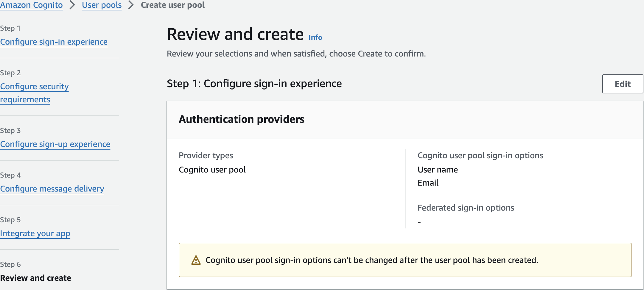Go to Integrate your app step
644x290 pixels.
[35, 233]
